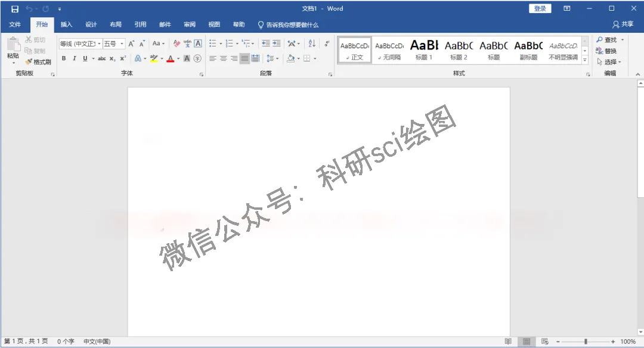Open Replace (替换)
Image resolution: width=644 pixels, height=348 pixels.
click(x=606, y=51)
